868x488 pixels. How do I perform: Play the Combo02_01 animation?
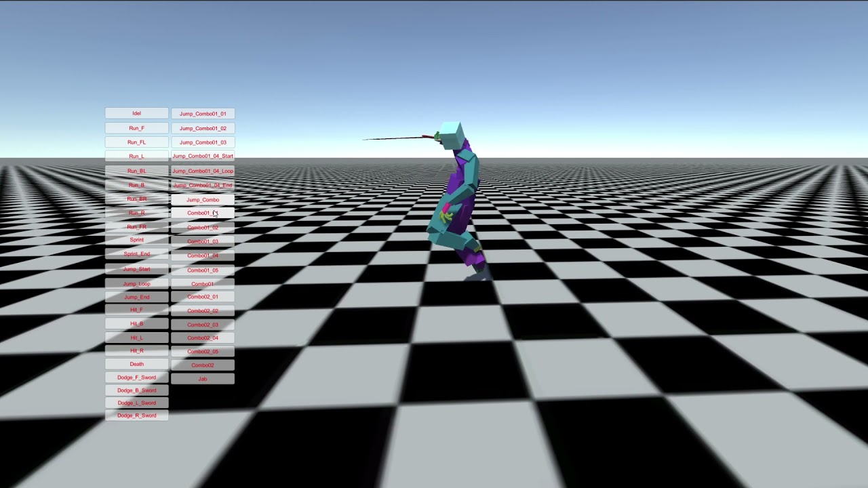click(x=203, y=297)
